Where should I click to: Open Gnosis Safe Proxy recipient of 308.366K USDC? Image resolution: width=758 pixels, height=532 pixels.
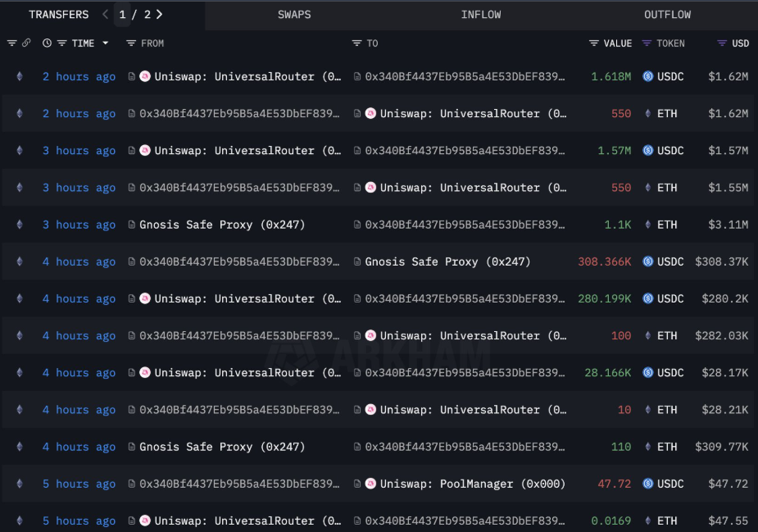[447, 261]
